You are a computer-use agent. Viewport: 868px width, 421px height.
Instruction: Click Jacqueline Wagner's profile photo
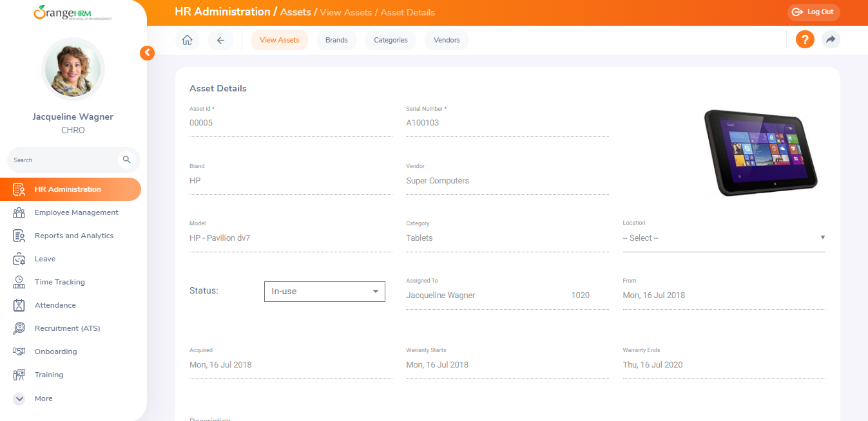[x=73, y=69]
